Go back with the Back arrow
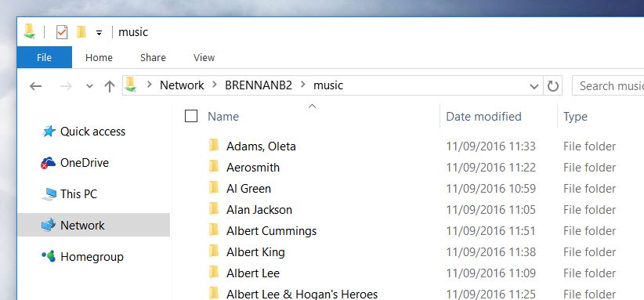The image size is (644, 300). [x=36, y=86]
